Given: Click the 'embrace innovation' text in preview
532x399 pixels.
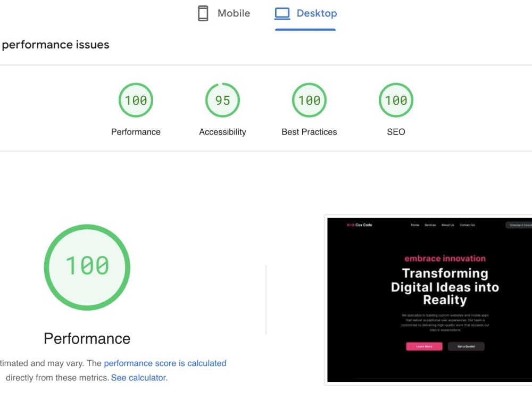Looking at the screenshot, I should [445, 259].
